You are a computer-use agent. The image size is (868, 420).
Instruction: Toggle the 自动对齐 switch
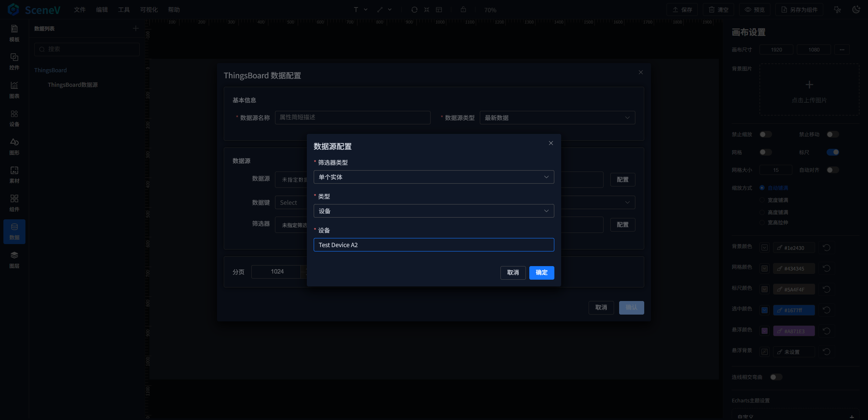pos(833,170)
